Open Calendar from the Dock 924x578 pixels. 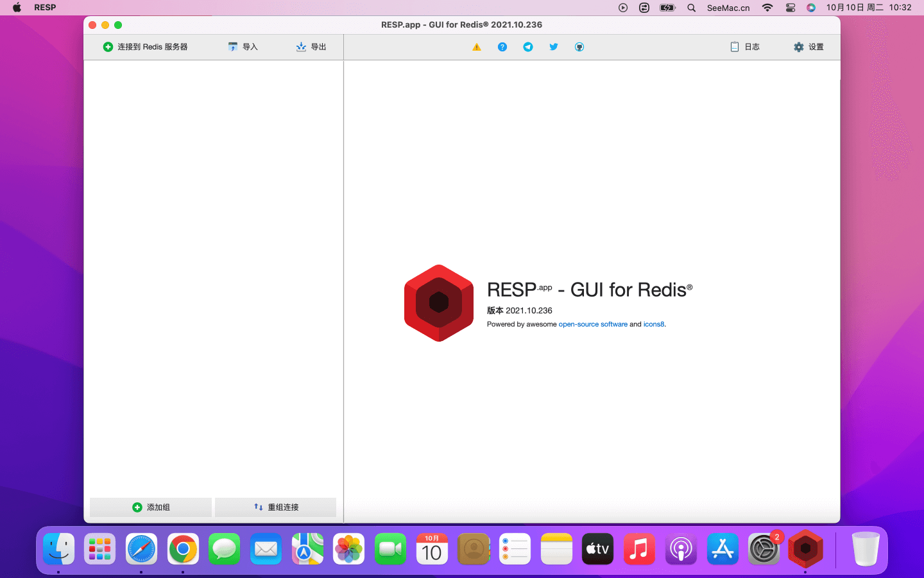pos(432,549)
